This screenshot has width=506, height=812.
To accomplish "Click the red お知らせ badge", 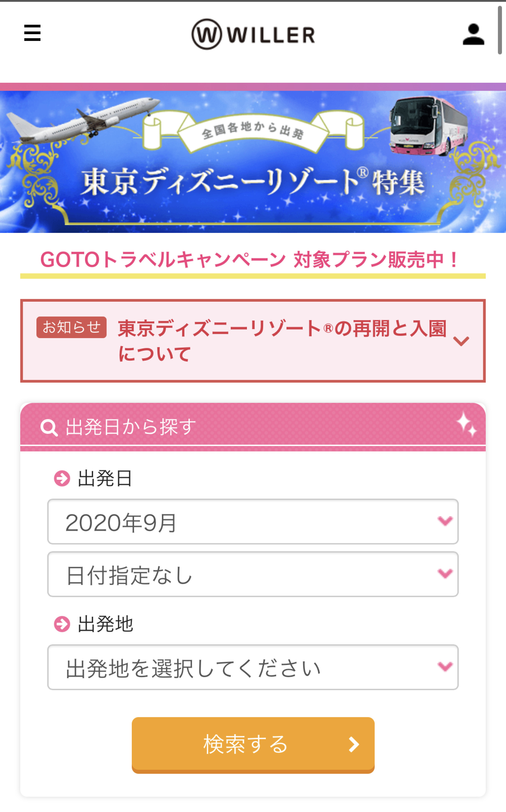I will [71, 327].
